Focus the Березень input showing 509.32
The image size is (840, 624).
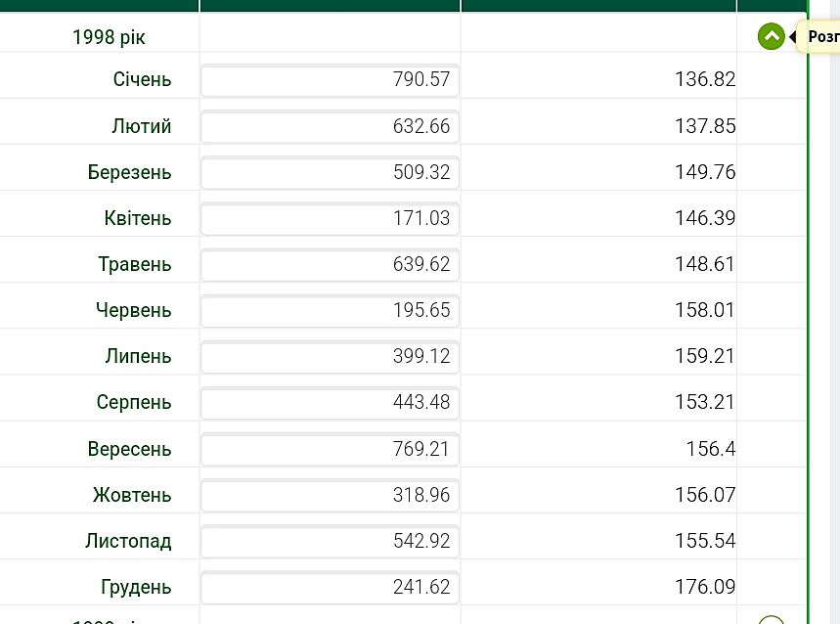click(330, 172)
